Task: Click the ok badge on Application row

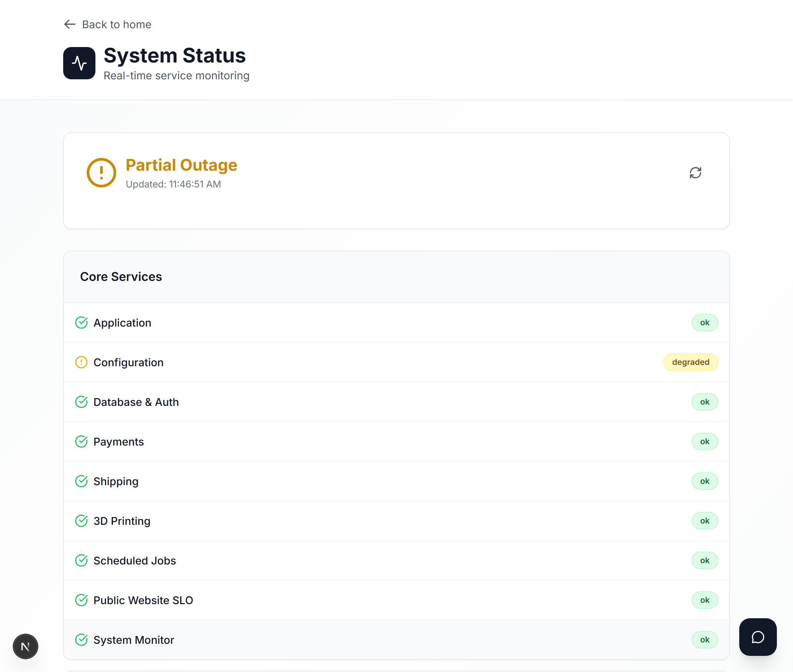Action: pyautogui.click(x=705, y=323)
